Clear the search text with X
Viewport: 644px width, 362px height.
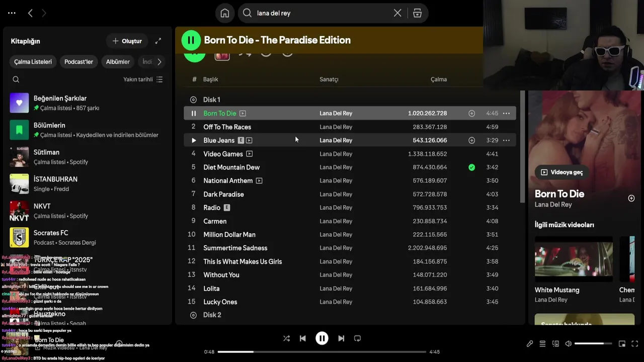(x=397, y=13)
